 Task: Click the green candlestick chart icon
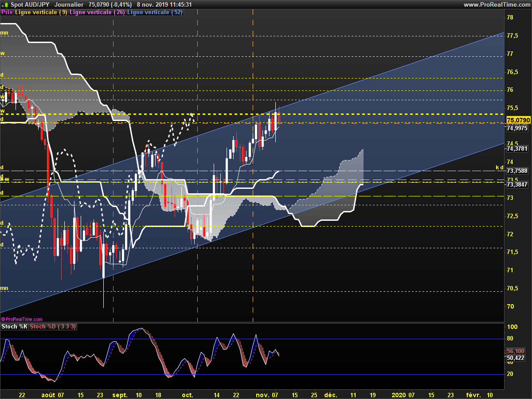pyautogui.click(x=4, y=4)
